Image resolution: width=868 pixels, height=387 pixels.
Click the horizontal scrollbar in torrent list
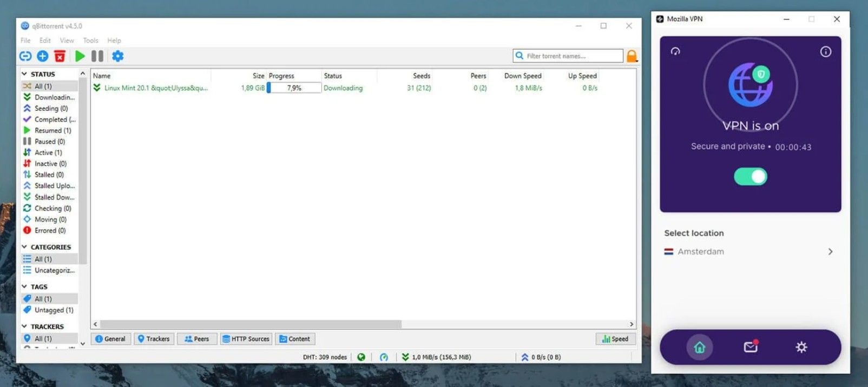click(251, 324)
